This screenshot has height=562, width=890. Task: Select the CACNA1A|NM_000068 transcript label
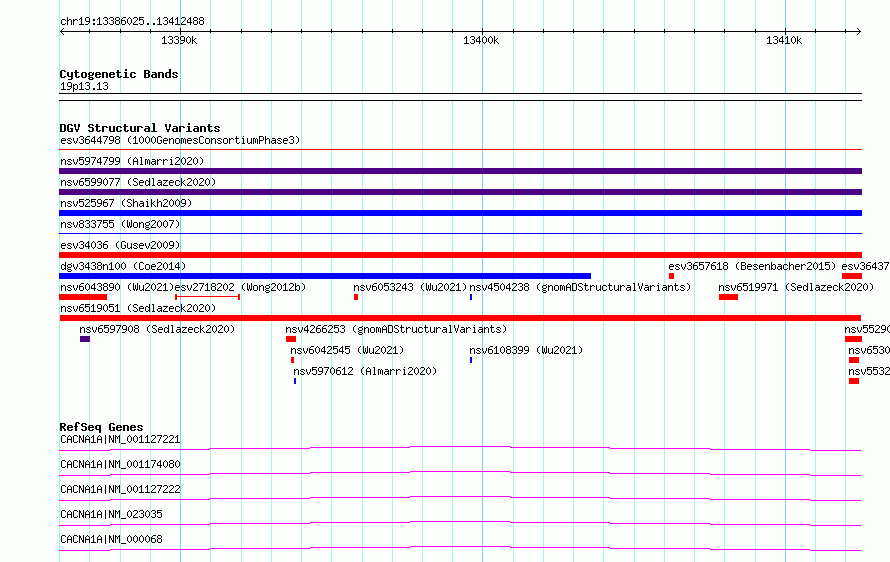(x=111, y=539)
